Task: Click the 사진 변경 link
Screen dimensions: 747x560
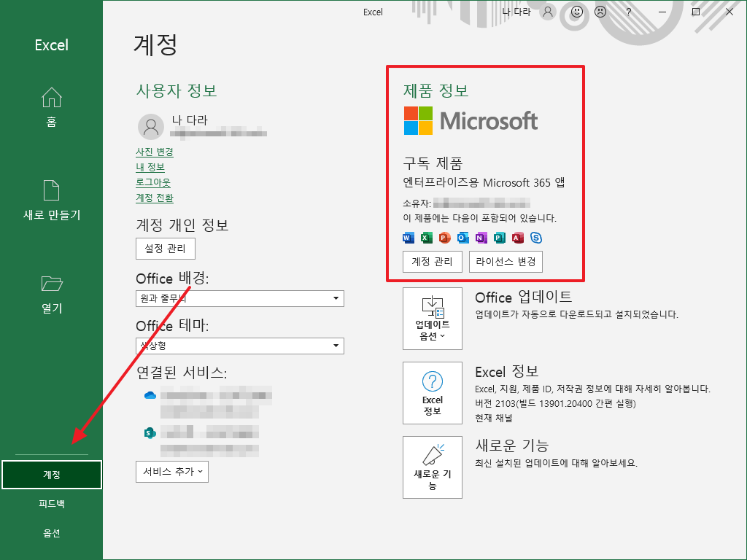Action: pyautogui.click(x=155, y=152)
